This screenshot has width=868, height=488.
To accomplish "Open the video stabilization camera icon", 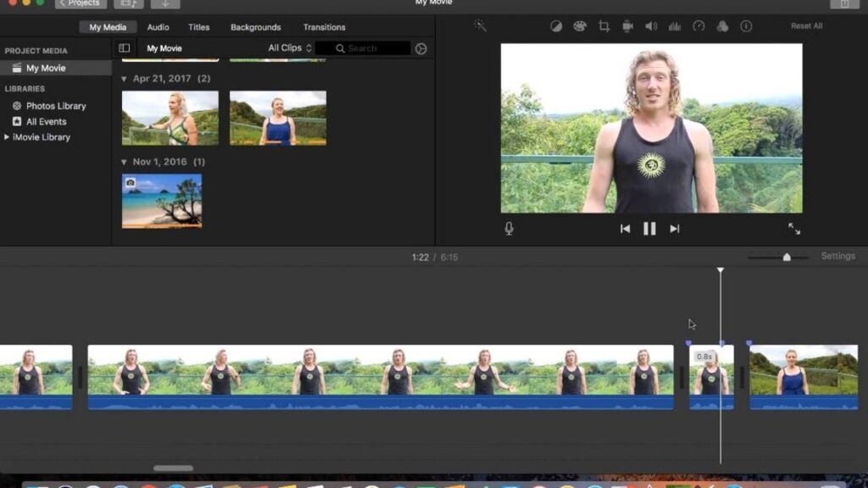I will [x=627, y=26].
